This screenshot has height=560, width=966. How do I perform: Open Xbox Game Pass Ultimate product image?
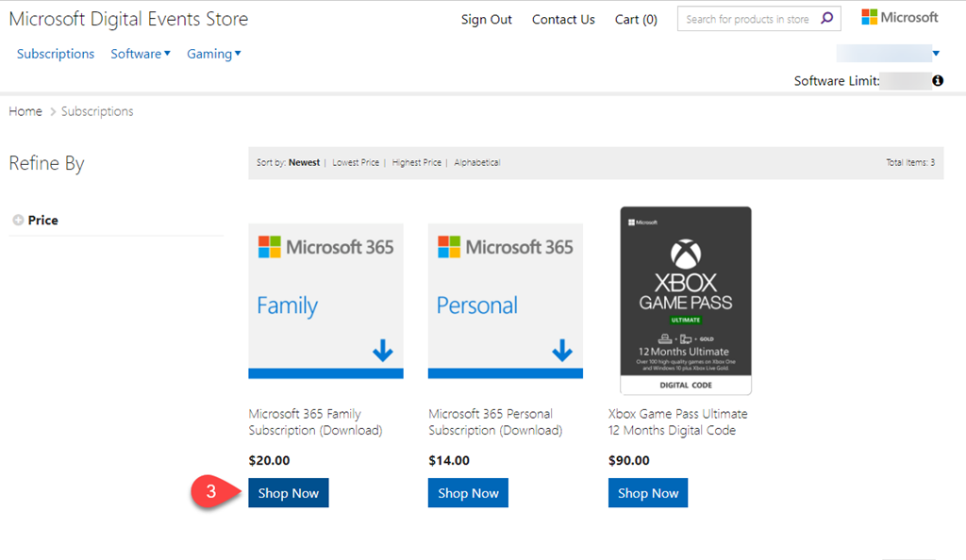(x=686, y=301)
